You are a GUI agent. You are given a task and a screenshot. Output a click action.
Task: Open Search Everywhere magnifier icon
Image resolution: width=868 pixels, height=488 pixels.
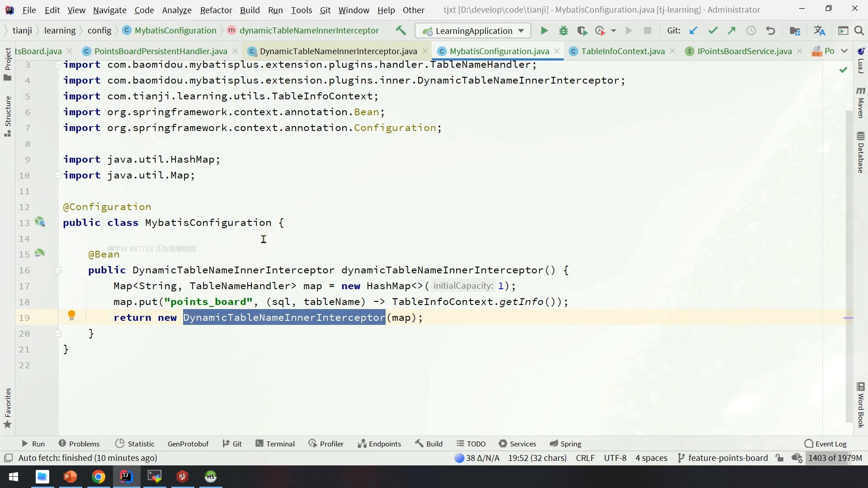pos(859,31)
